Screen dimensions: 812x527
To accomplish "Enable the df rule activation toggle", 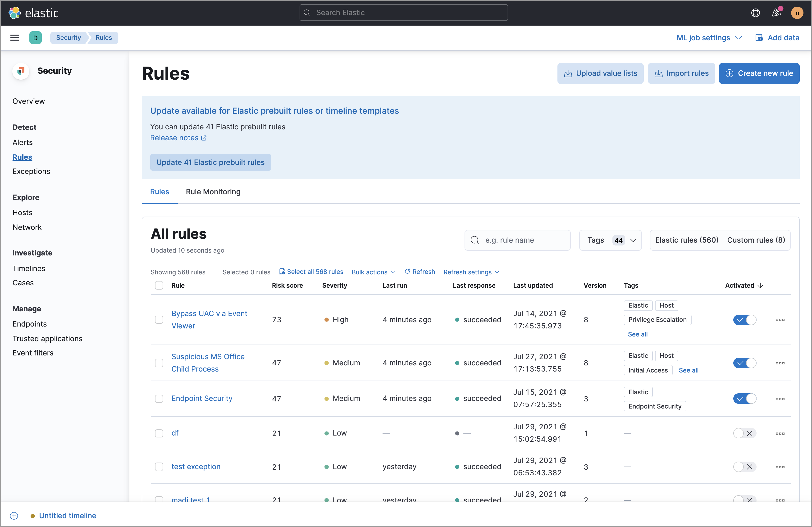I will (x=745, y=433).
